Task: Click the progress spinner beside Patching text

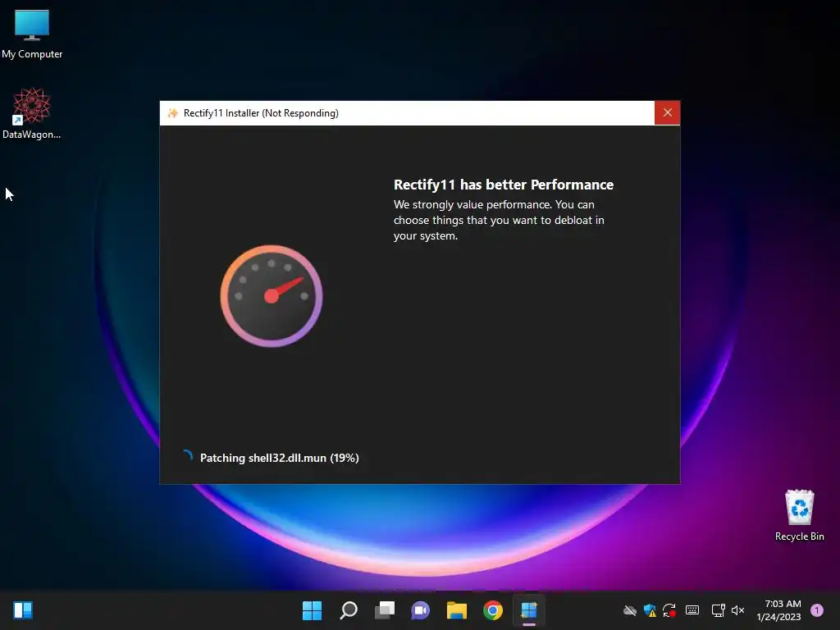Action: 186,457
